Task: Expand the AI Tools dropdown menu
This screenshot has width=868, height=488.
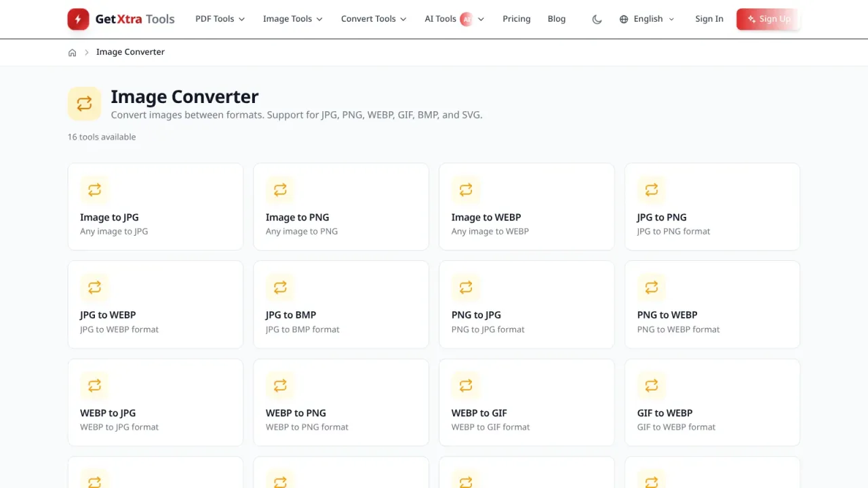Action: (454, 19)
